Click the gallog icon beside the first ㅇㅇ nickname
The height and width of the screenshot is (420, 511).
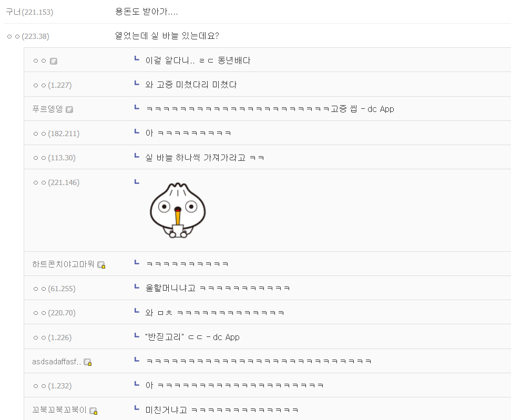[54, 61]
